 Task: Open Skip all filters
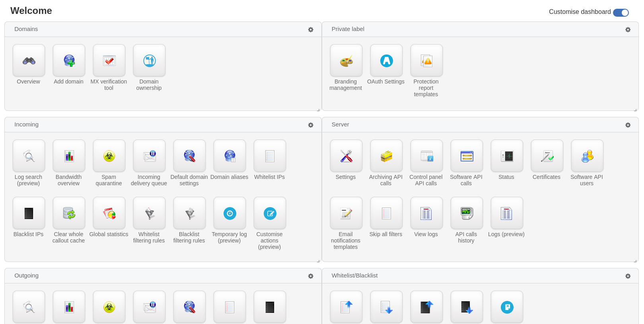[x=386, y=213]
